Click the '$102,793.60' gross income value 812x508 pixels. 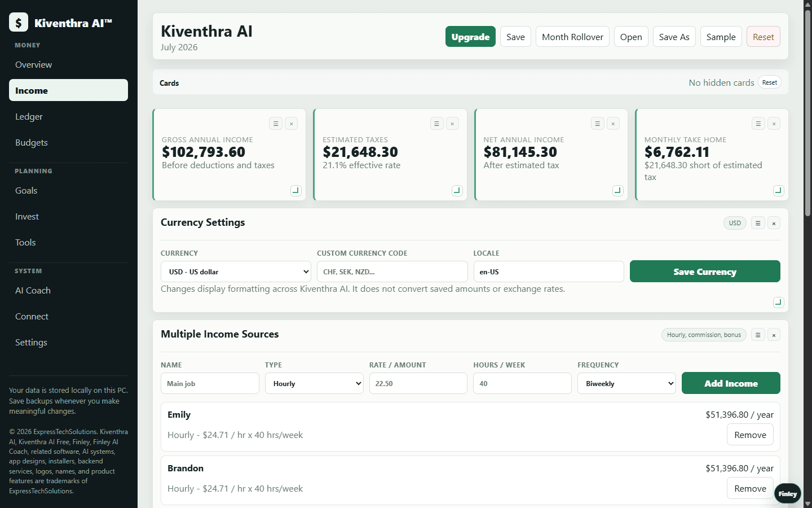pyautogui.click(x=204, y=152)
